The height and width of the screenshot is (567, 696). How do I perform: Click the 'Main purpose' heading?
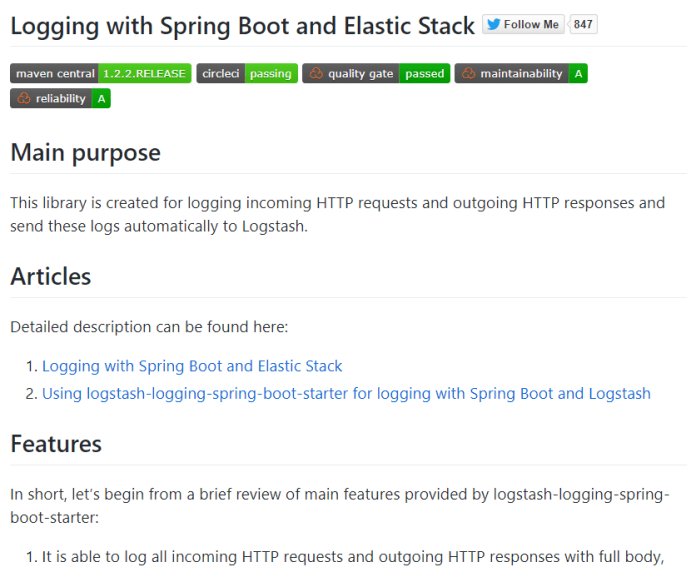coord(85,153)
